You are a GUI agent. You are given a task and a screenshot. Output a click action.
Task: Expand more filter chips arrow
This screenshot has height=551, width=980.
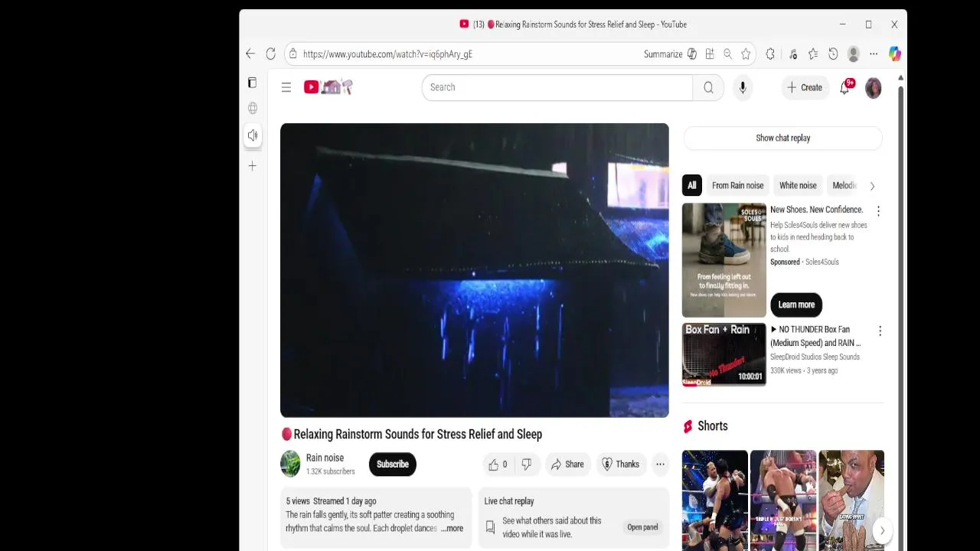coord(871,186)
